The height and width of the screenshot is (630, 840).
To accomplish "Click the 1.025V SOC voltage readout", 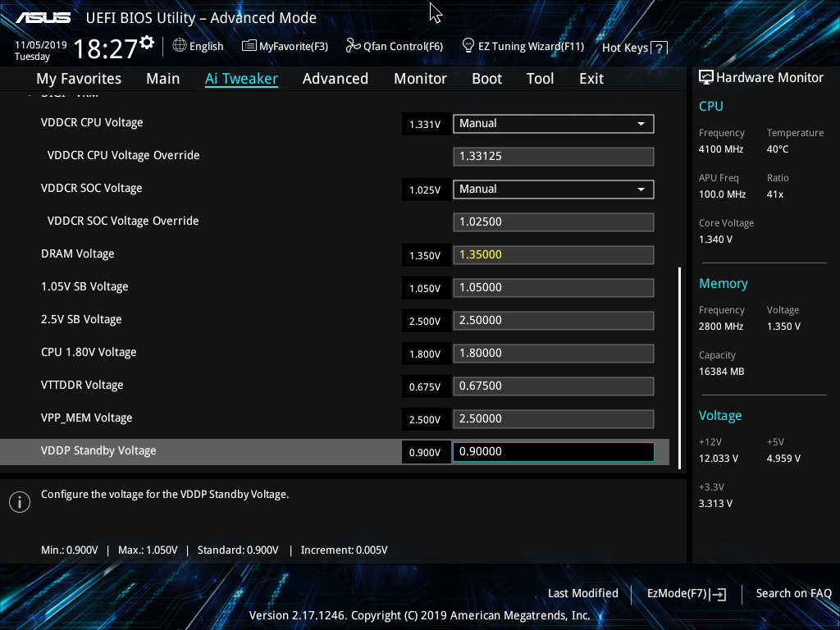I will point(425,190).
